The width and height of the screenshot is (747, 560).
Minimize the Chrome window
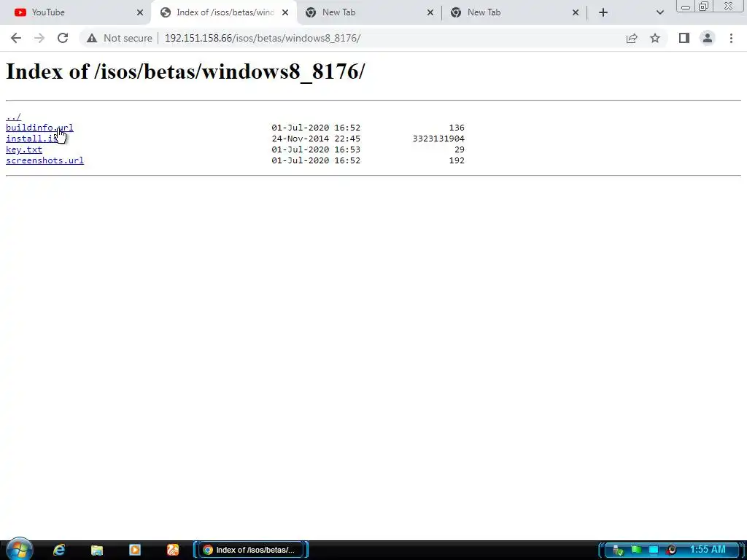click(x=686, y=7)
